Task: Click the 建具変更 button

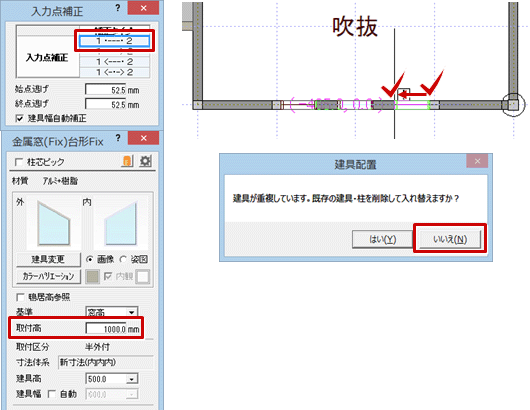Action: 48,259
